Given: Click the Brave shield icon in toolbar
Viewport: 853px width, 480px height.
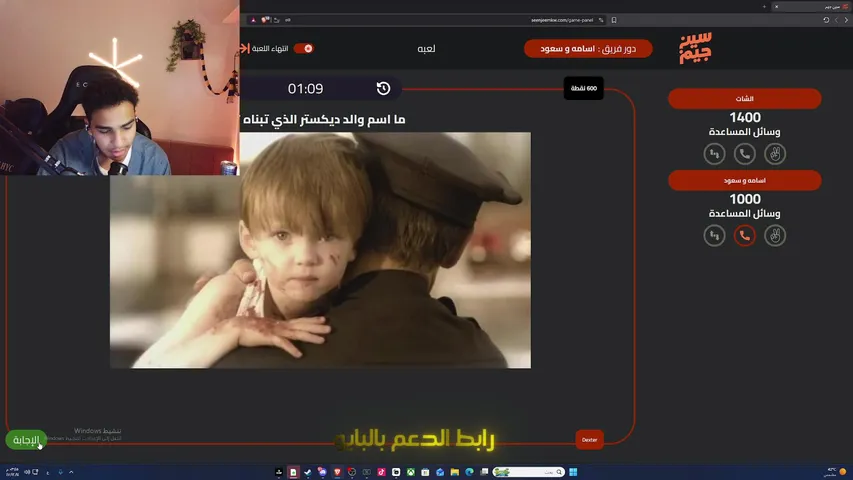Looking at the screenshot, I should point(265,20).
